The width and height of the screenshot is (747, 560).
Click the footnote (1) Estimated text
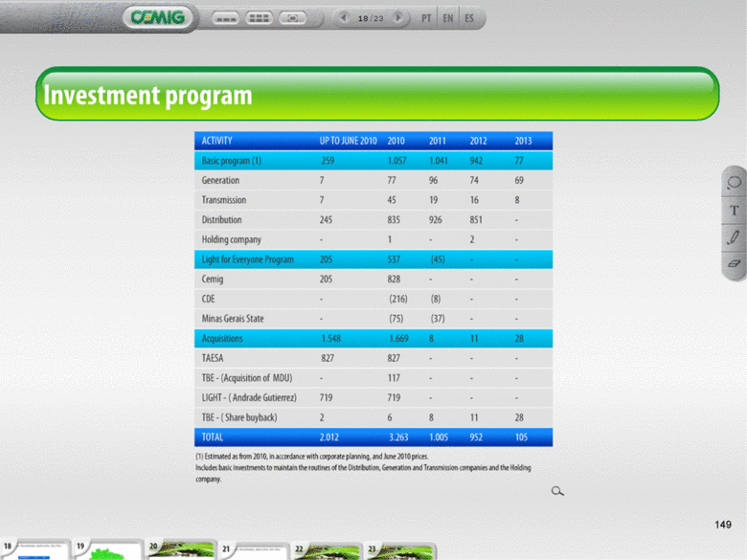[x=312, y=457]
